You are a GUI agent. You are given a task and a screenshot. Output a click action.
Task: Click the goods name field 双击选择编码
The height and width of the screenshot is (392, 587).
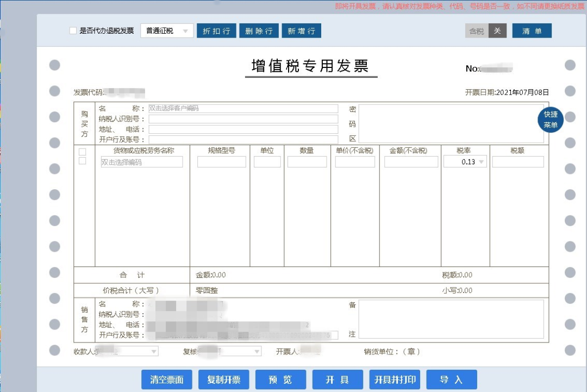[x=141, y=161]
